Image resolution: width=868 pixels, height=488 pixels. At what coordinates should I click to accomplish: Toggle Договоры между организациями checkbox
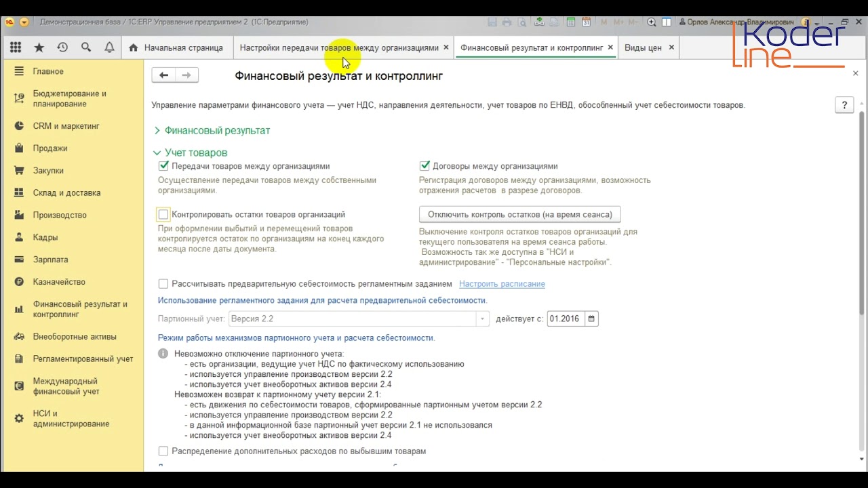pyautogui.click(x=425, y=166)
